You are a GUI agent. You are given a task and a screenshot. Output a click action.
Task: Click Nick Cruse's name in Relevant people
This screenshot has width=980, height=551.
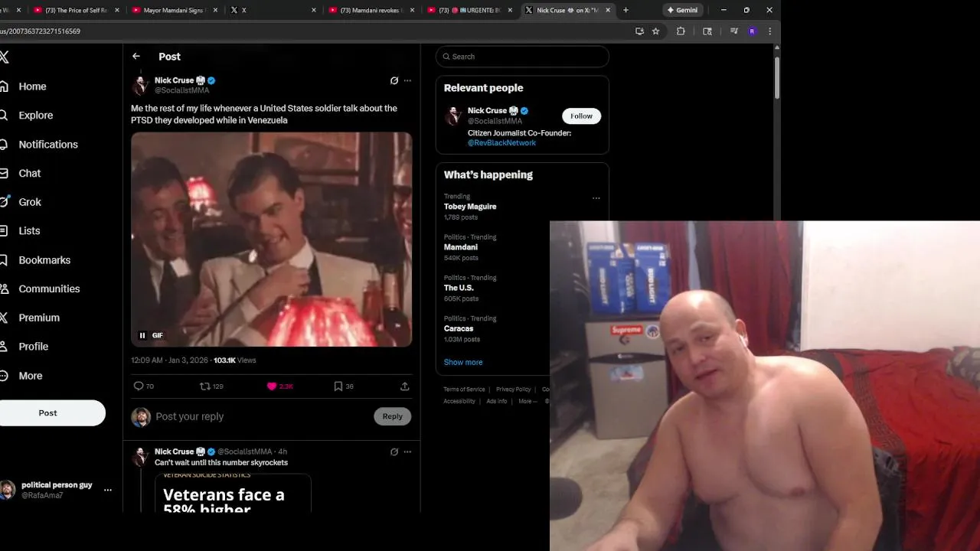click(487, 111)
